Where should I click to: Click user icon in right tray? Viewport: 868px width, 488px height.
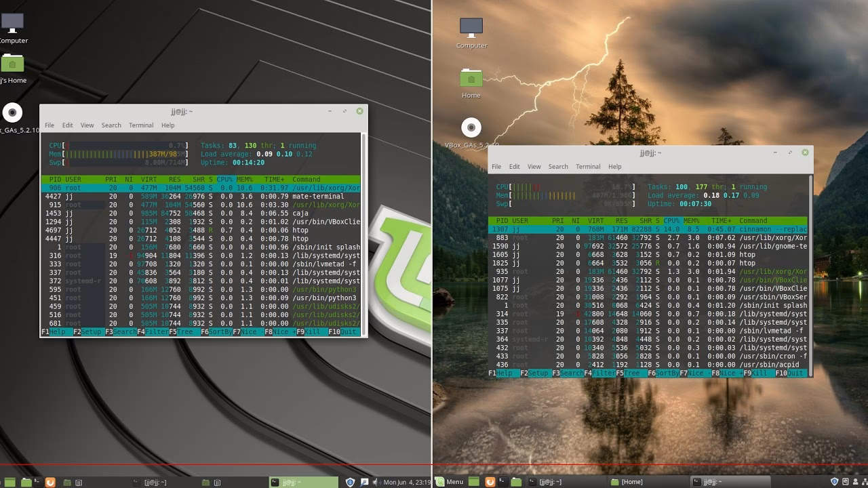[x=855, y=482]
